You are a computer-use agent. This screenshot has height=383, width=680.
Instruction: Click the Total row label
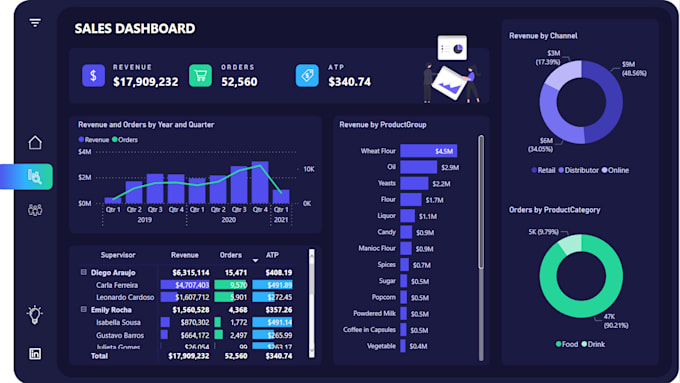click(99, 356)
